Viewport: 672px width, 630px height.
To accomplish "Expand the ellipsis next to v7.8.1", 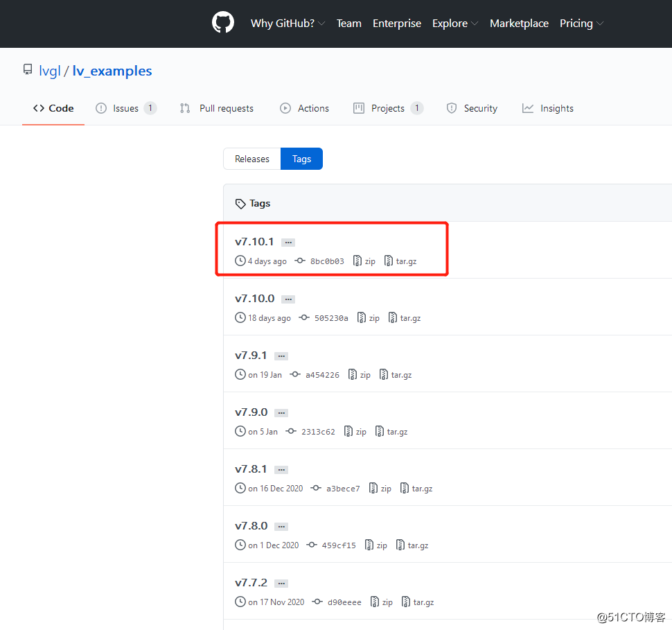I will tap(281, 470).
